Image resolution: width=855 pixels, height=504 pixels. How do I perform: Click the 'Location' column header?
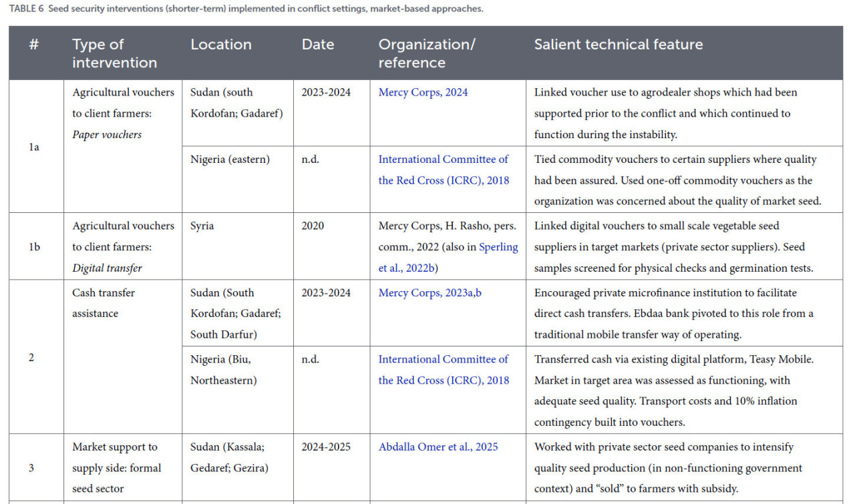coord(221,45)
